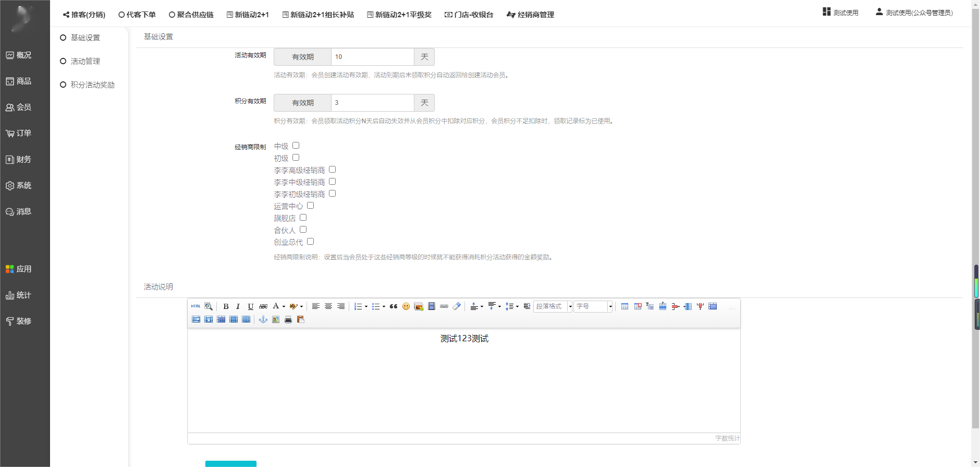Open the 经销商管理 top menu

[x=530, y=15]
